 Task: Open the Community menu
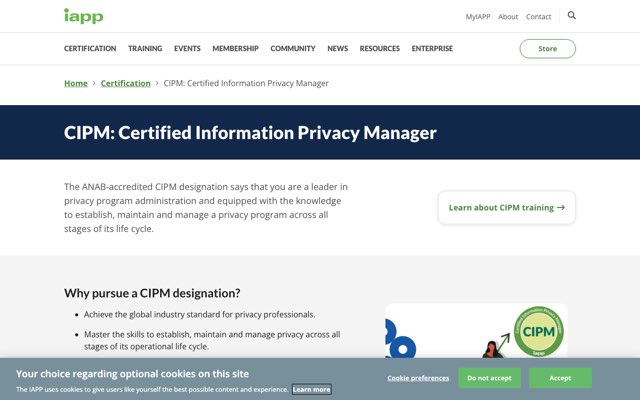[293, 49]
